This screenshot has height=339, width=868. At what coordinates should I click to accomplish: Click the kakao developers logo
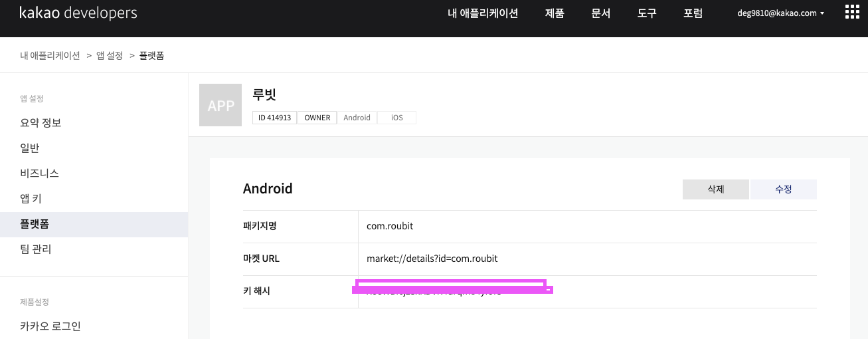(x=78, y=13)
